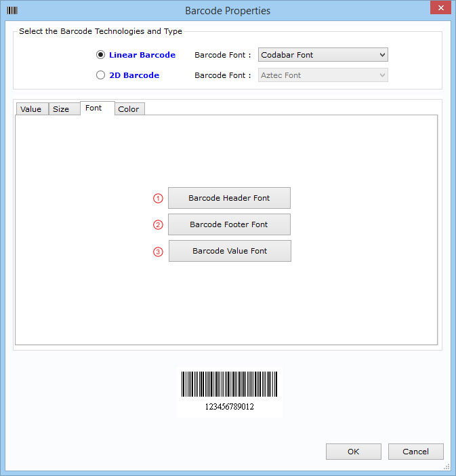Click the 2D Barcode label text
Viewport: 456px width, 476px height.
click(134, 75)
